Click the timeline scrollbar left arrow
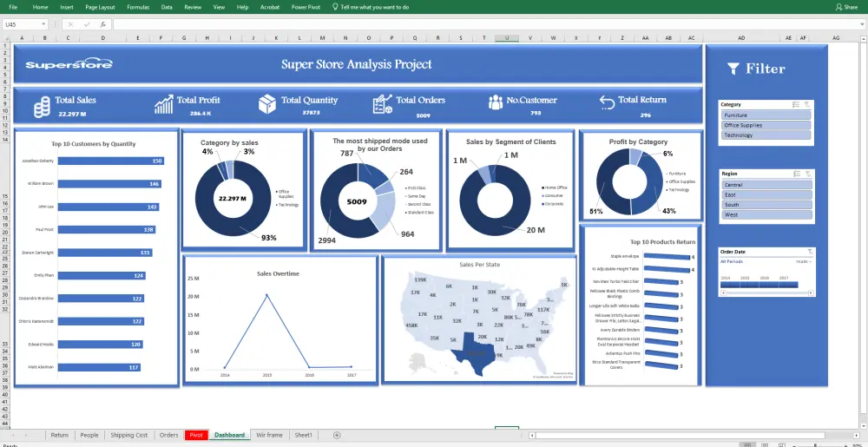 (x=722, y=293)
